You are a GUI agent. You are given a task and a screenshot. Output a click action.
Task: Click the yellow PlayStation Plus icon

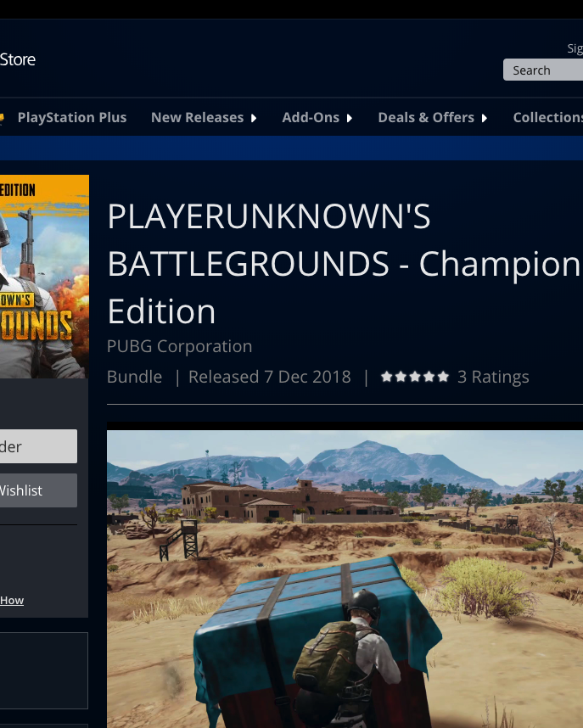click(x=3, y=118)
